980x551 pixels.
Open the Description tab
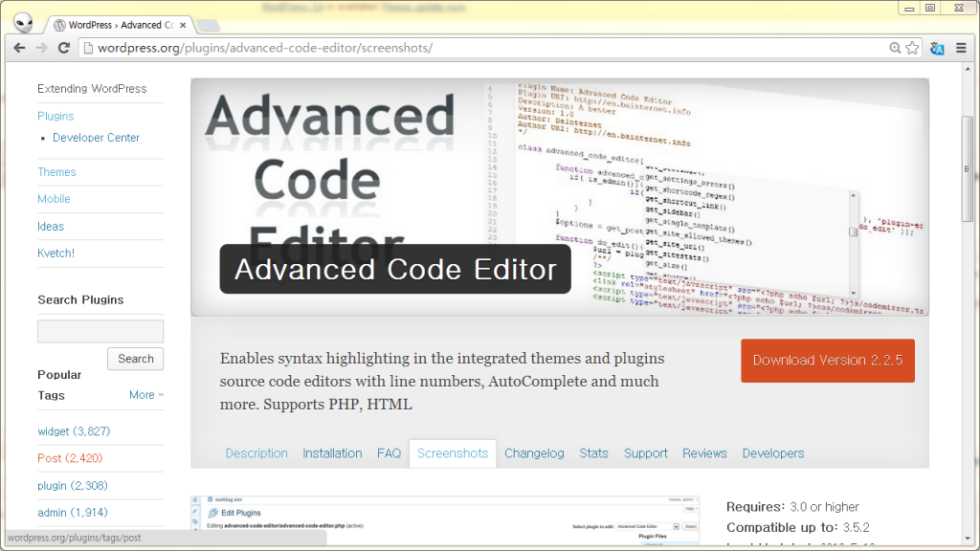[x=256, y=452]
